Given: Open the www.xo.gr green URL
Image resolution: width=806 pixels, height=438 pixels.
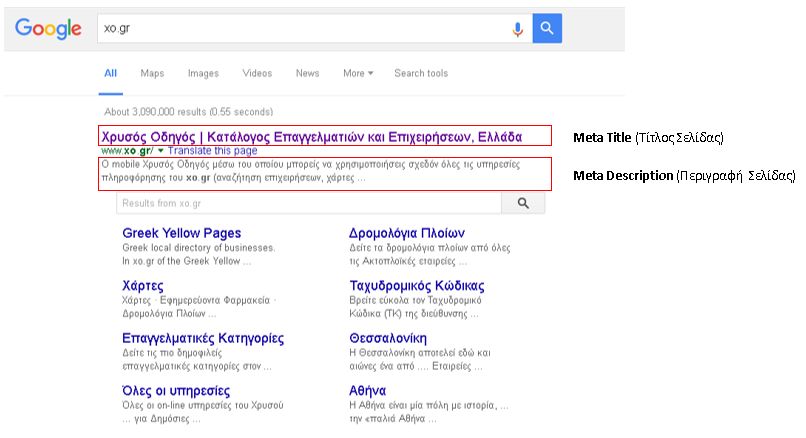Looking at the screenshot, I should [x=127, y=151].
